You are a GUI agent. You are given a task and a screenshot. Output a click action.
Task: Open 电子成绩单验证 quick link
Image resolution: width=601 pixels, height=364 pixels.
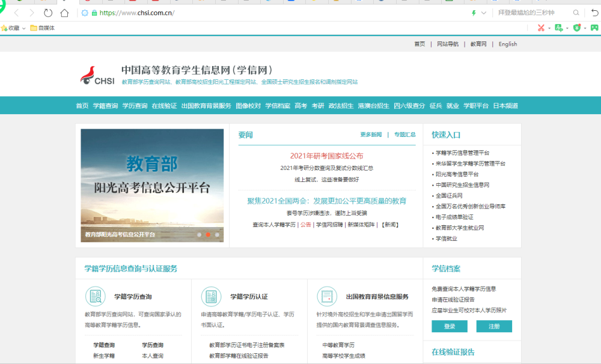454,217
